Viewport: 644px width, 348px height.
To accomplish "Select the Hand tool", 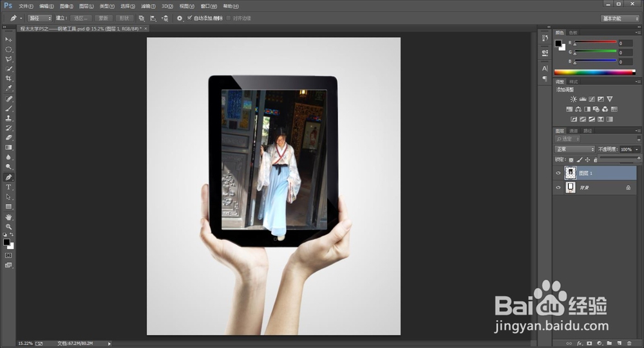I will pos(8,217).
